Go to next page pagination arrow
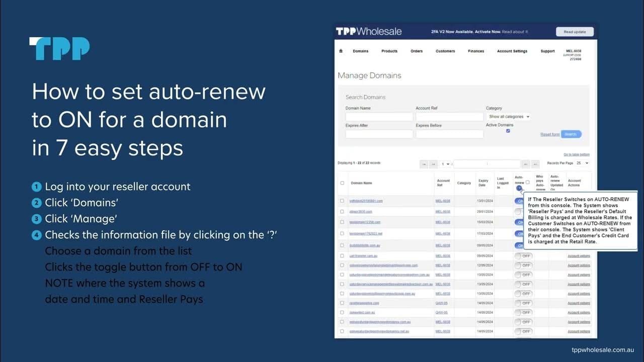Viewport: 644px width, 362px height. point(526,164)
